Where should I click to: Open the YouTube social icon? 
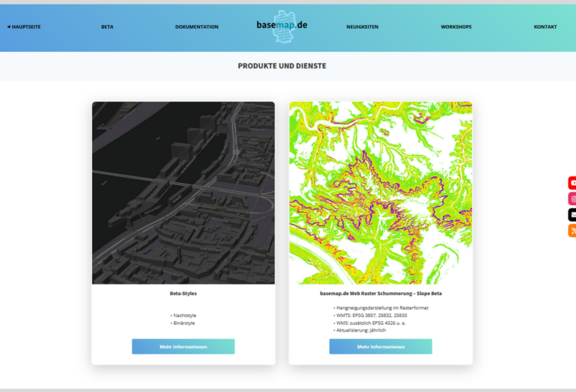pyautogui.click(x=572, y=183)
